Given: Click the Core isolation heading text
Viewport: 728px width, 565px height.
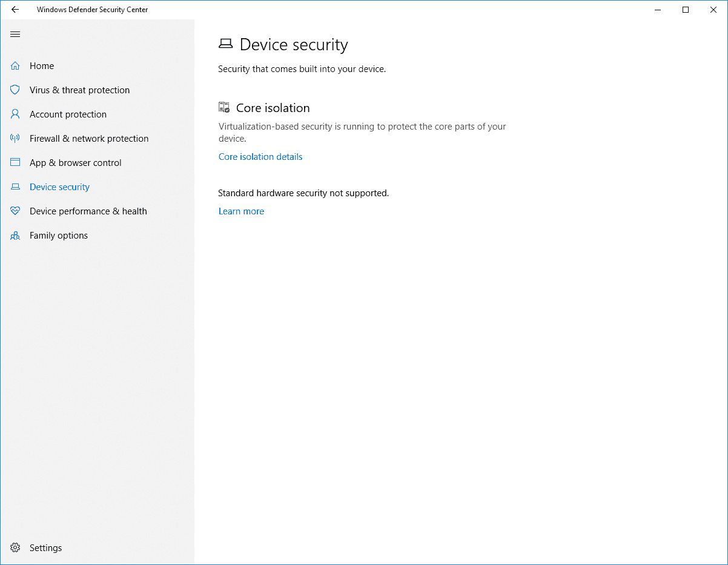Looking at the screenshot, I should (273, 108).
